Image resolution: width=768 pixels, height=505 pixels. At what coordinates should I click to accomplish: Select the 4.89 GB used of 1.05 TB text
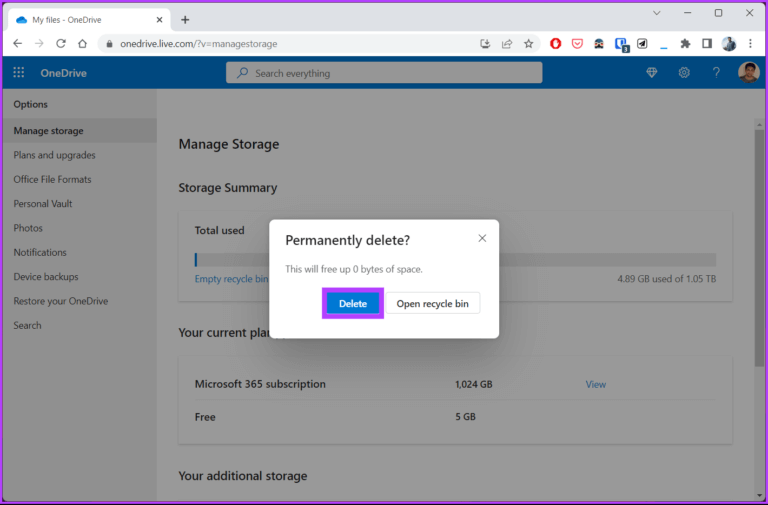pyautogui.click(x=667, y=279)
